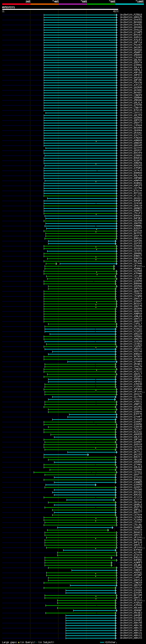Select the UniRef100_A7QJE3 label
This screenshot has height=644, width=146.
131,40
